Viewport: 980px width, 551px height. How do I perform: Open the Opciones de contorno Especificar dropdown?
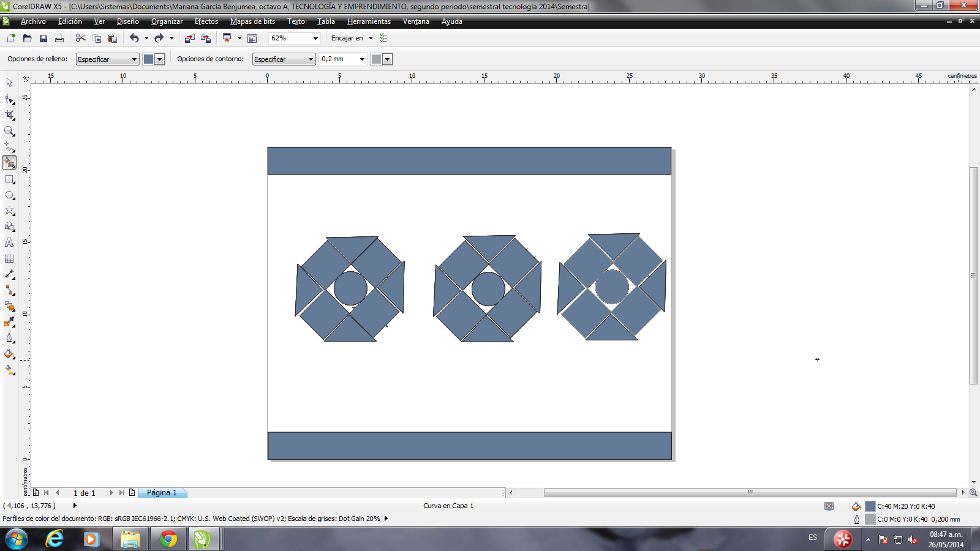[284, 59]
